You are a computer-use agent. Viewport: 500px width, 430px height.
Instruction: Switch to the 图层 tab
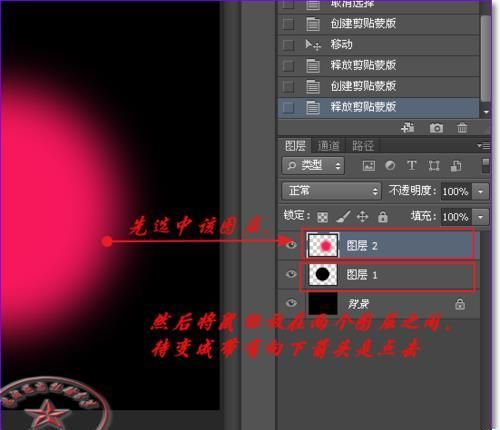(x=295, y=146)
